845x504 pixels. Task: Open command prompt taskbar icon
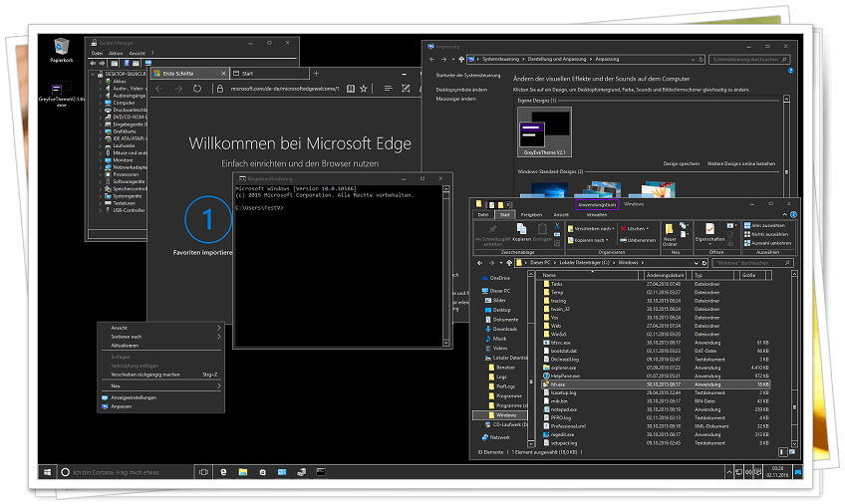tap(321, 472)
